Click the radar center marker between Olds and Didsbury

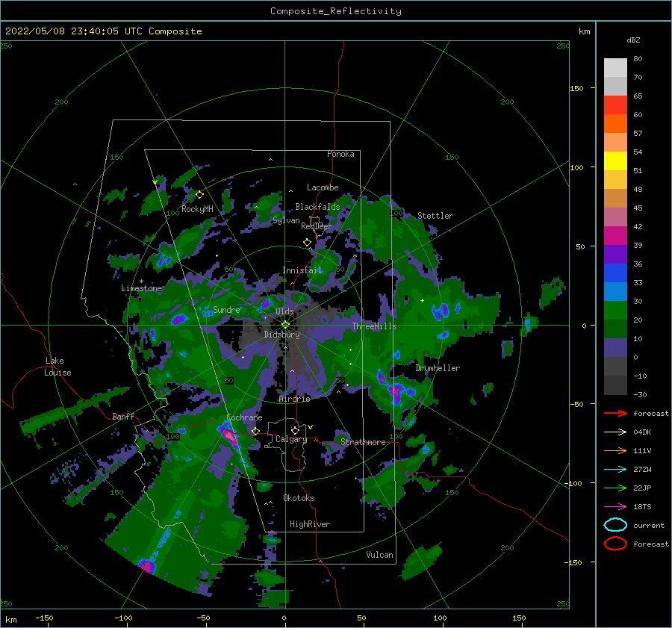285,325
